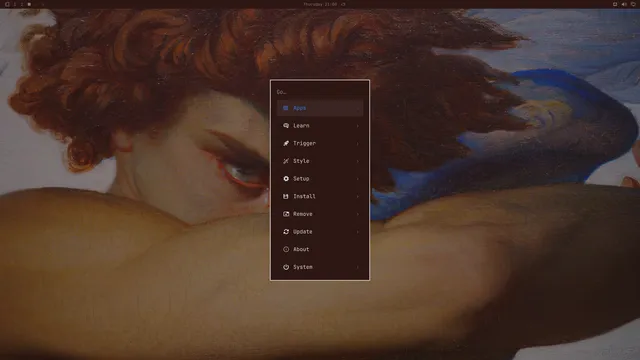The width and height of the screenshot is (640, 360).
Task: Click the top bar icon left of volume
Action: click(615, 4)
